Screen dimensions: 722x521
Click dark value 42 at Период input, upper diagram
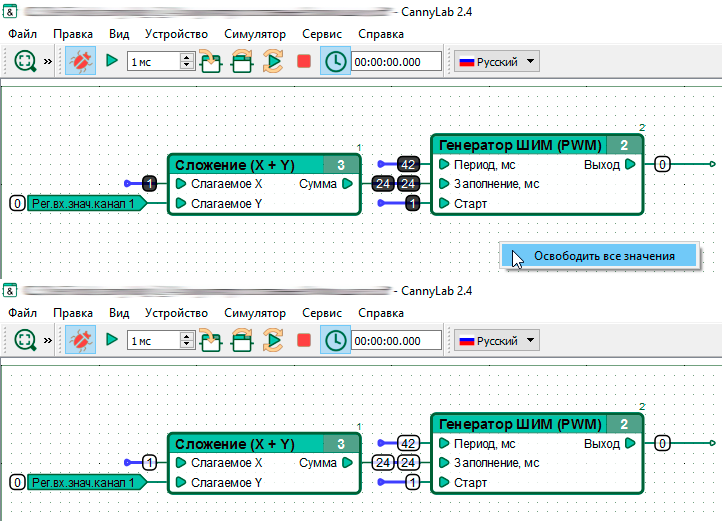coord(408,164)
